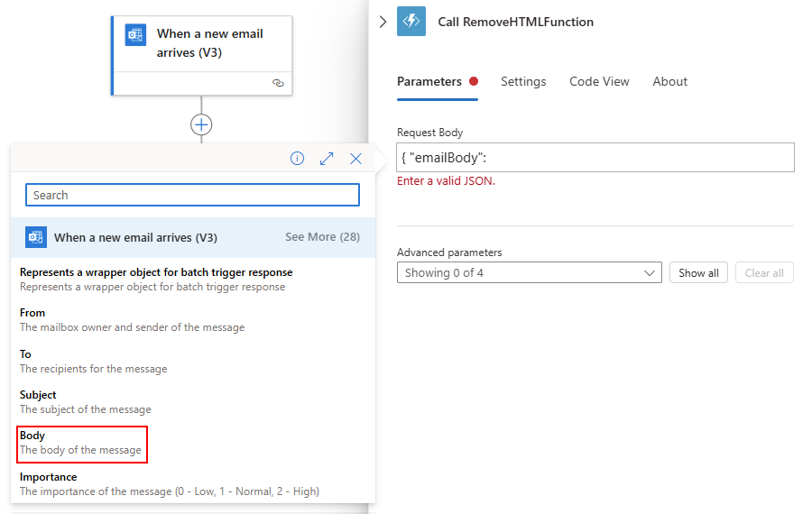Viewport: 812px width, 514px height.
Task: Click the Outlook icon on trigger card
Action: (x=136, y=35)
